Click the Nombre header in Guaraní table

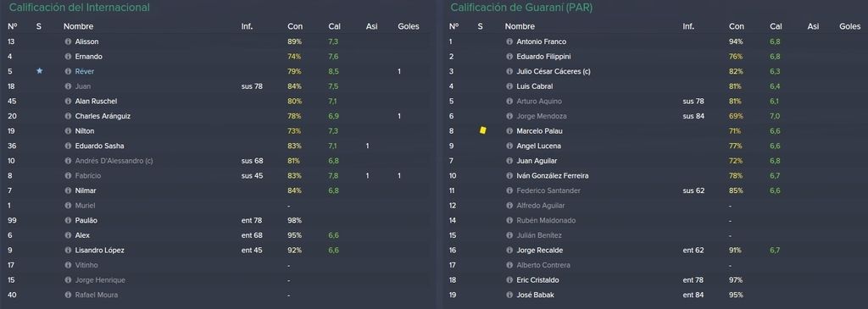click(x=520, y=26)
